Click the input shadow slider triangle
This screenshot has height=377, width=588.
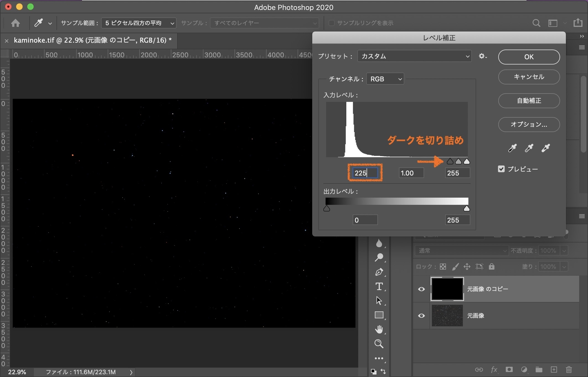click(450, 161)
